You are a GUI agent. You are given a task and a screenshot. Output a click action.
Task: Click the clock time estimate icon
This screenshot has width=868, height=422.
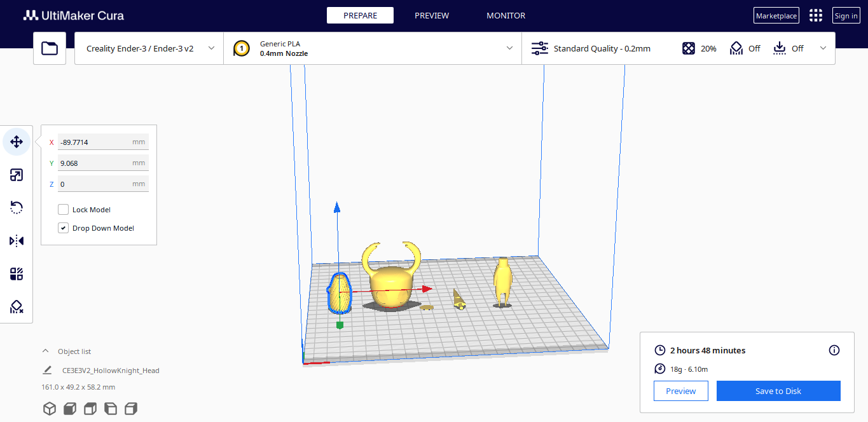click(659, 350)
